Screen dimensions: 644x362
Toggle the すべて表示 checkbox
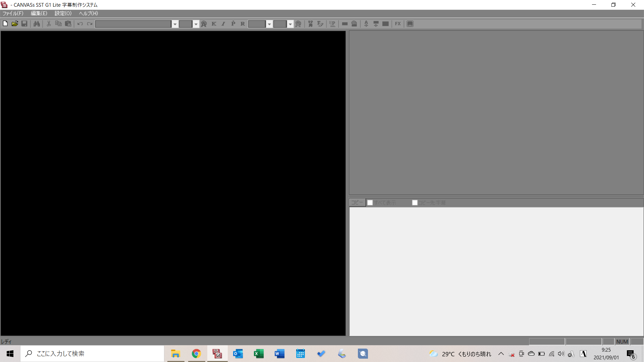click(x=370, y=203)
